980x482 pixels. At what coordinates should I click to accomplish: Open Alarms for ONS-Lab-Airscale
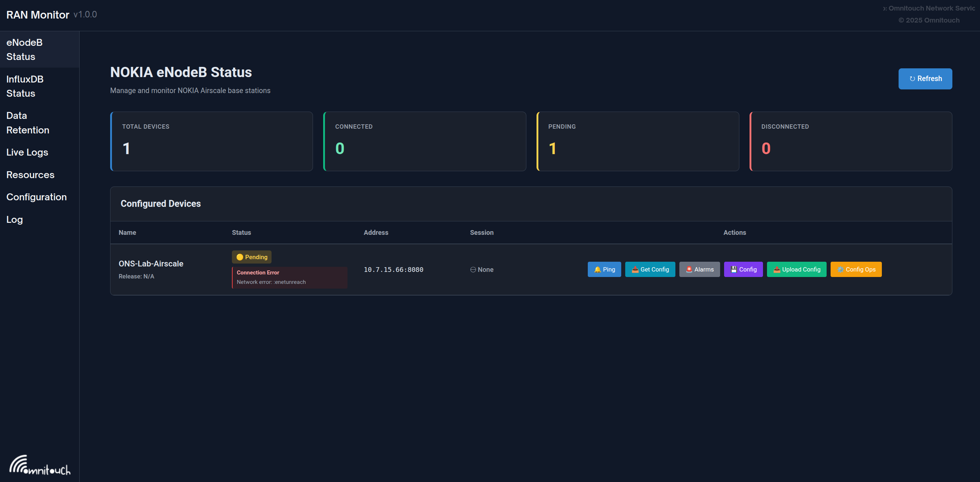[699, 269]
